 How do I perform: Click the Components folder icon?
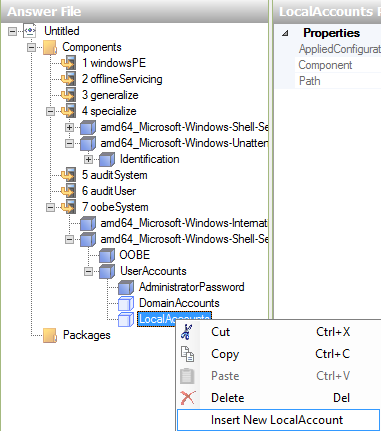click(50, 47)
